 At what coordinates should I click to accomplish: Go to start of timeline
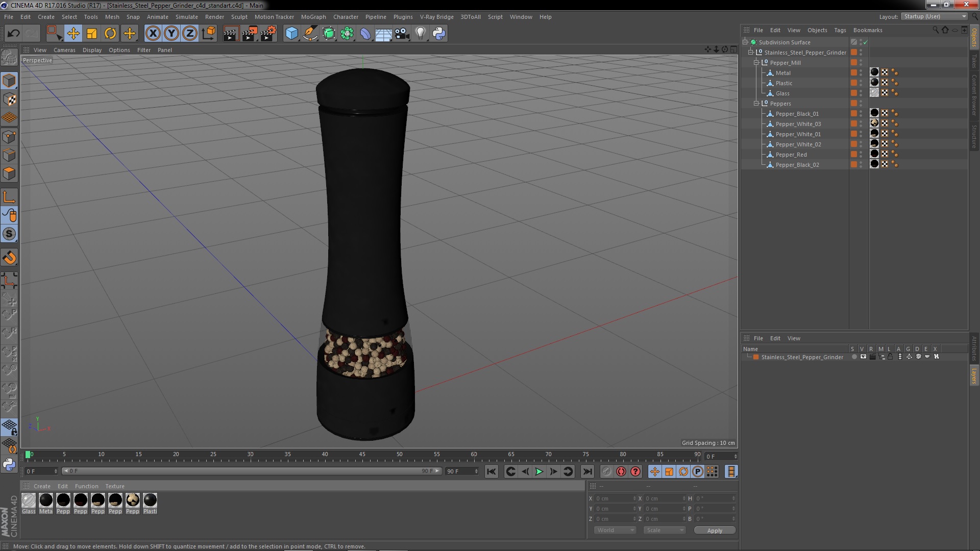(x=491, y=472)
